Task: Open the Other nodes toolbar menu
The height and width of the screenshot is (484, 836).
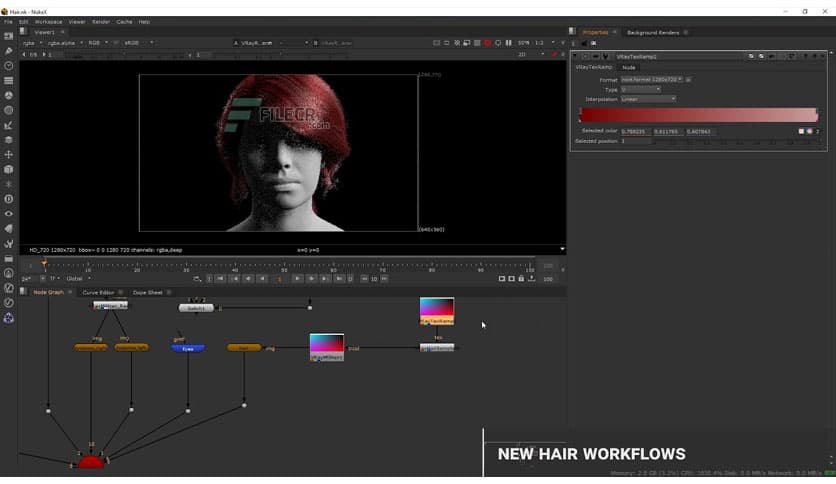Action: tap(9, 259)
